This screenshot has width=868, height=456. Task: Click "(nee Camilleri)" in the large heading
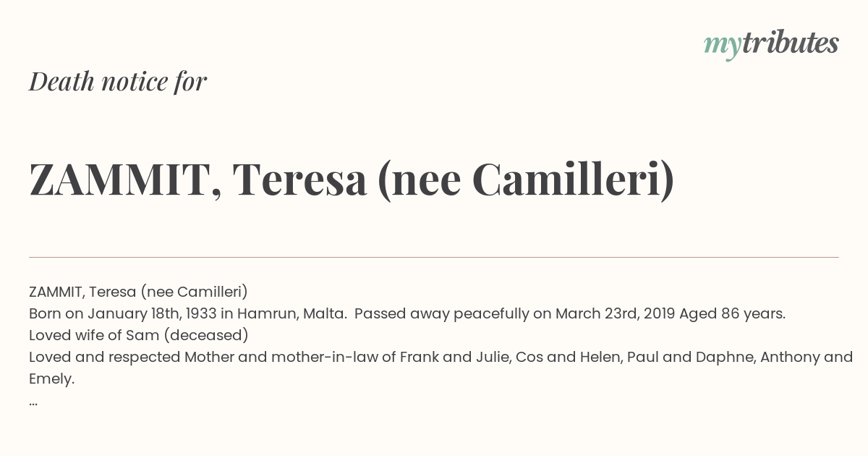[526, 181]
